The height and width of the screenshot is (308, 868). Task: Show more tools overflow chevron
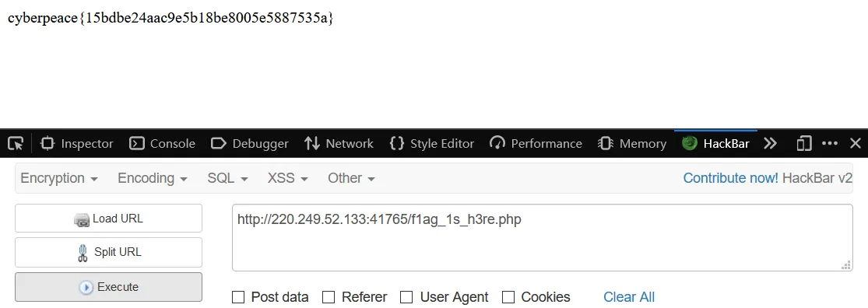coord(770,144)
